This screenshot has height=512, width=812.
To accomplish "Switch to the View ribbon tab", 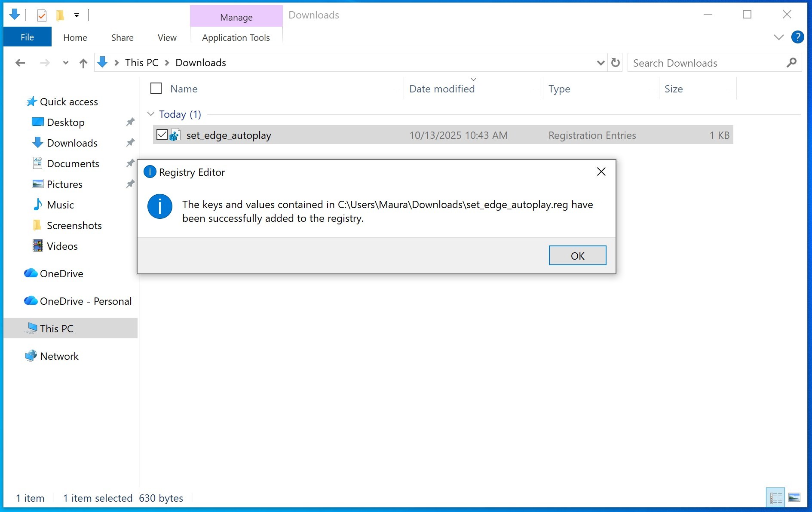I will [x=167, y=37].
